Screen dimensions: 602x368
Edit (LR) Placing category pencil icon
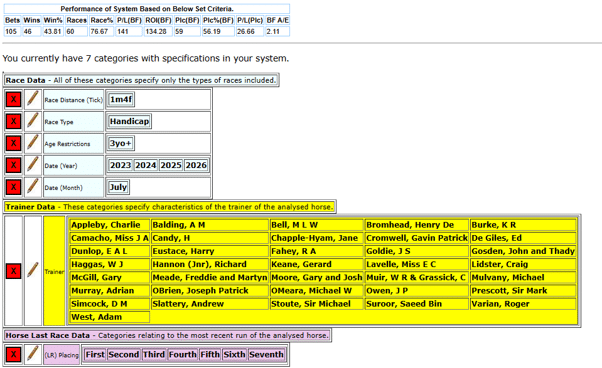point(33,354)
